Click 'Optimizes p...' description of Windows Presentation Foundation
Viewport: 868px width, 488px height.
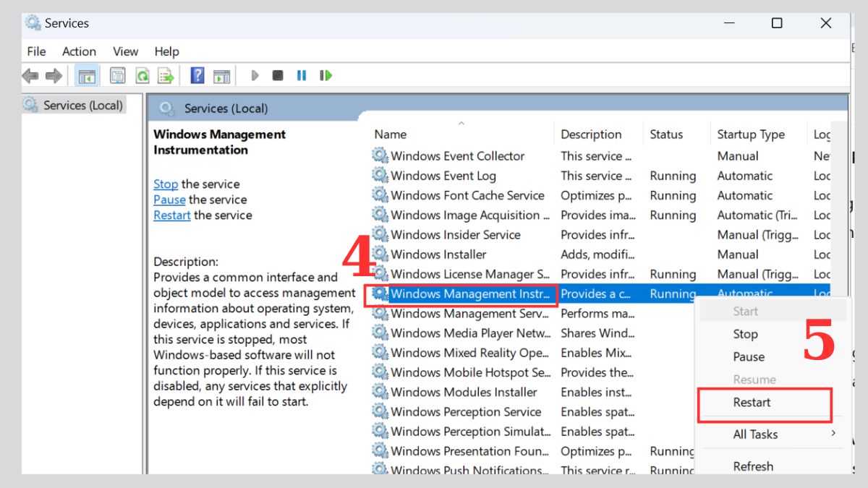point(597,451)
